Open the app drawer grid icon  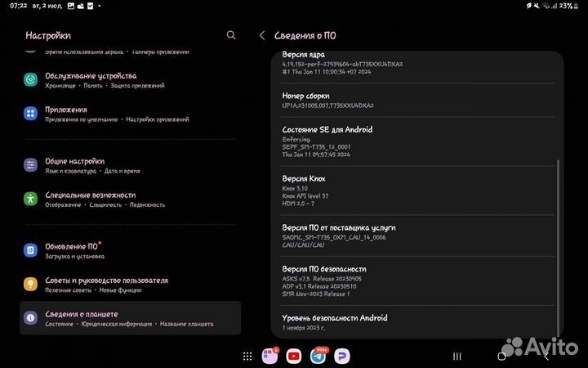click(247, 356)
